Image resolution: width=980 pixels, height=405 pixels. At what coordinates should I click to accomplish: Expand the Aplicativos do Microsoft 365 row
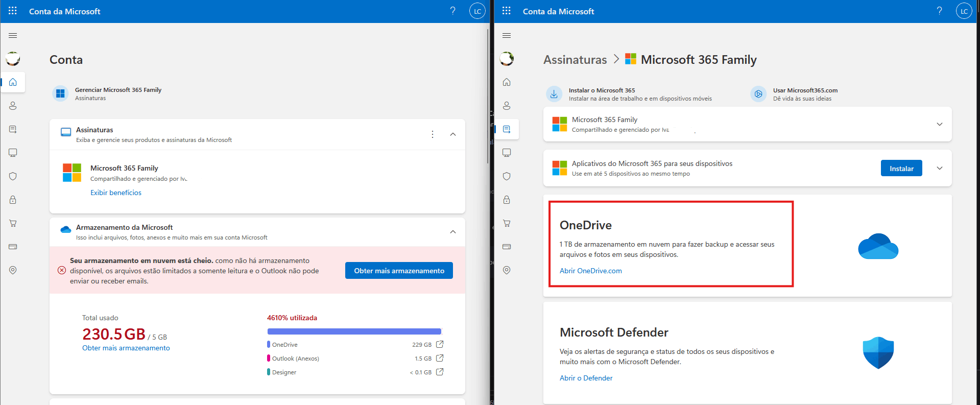pyautogui.click(x=940, y=168)
